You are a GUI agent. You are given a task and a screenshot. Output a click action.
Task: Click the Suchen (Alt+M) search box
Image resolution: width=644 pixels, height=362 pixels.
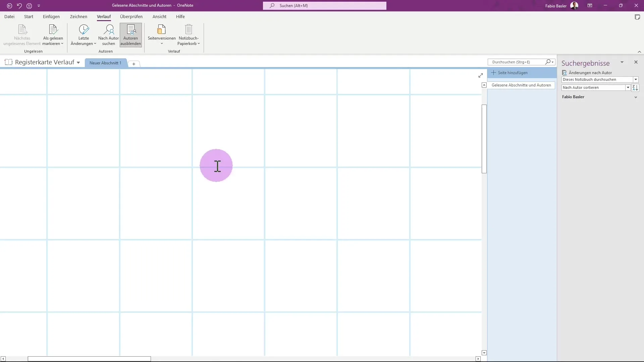click(x=324, y=6)
